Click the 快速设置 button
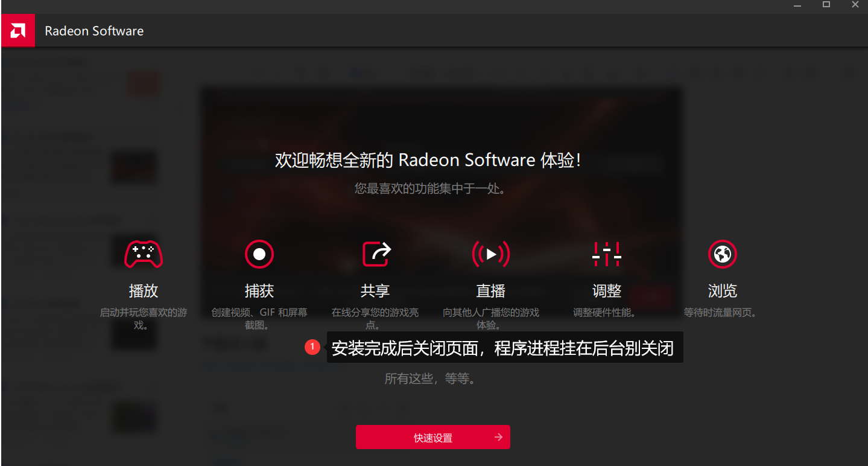 [x=433, y=437]
